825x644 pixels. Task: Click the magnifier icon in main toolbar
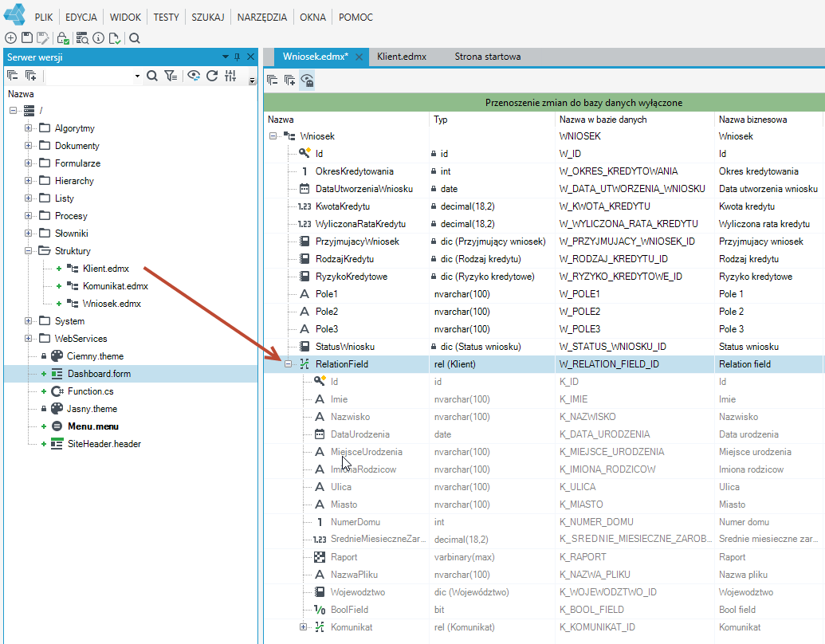pyautogui.click(x=135, y=38)
